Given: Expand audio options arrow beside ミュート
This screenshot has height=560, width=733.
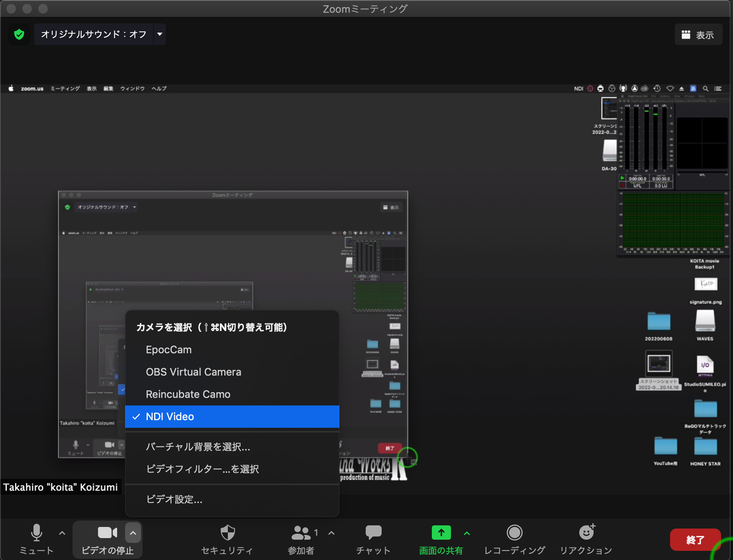Looking at the screenshot, I should 62,533.
